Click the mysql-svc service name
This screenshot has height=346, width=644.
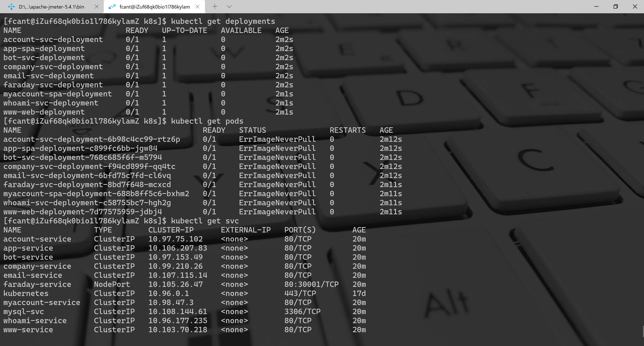pos(24,312)
